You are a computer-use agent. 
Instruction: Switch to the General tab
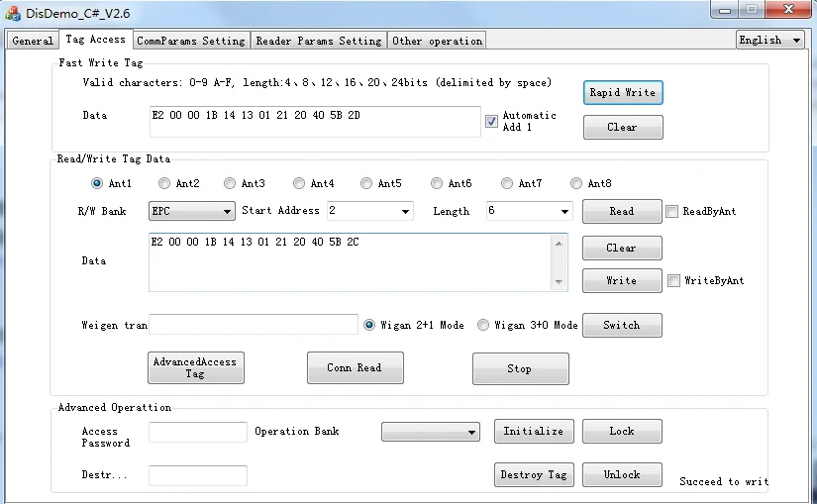(x=33, y=41)
